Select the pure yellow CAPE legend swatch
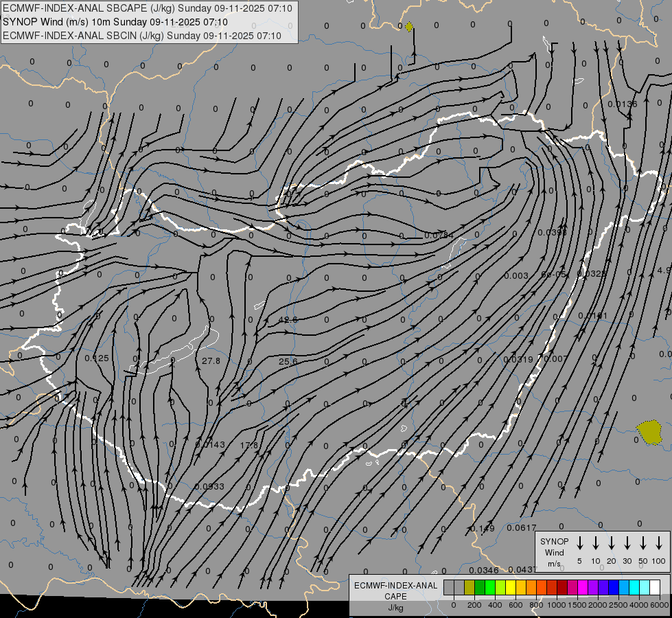Screen dimensions: 672x618 511,587
